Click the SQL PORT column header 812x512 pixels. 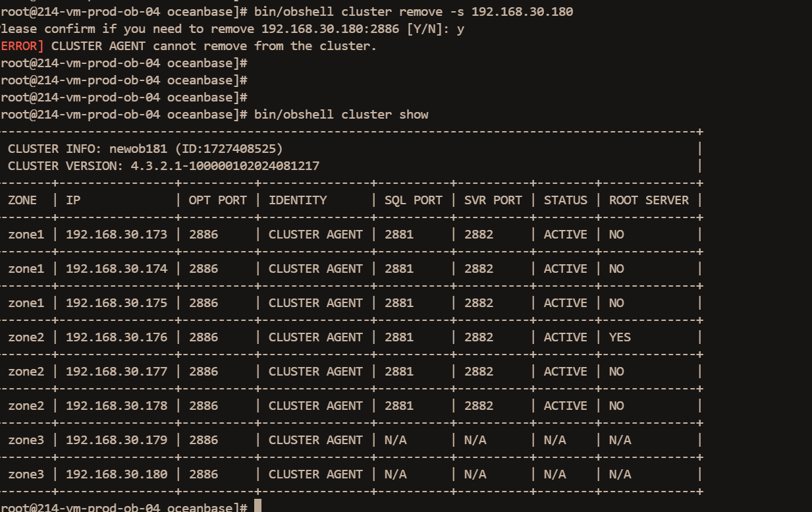coord(414,200)
